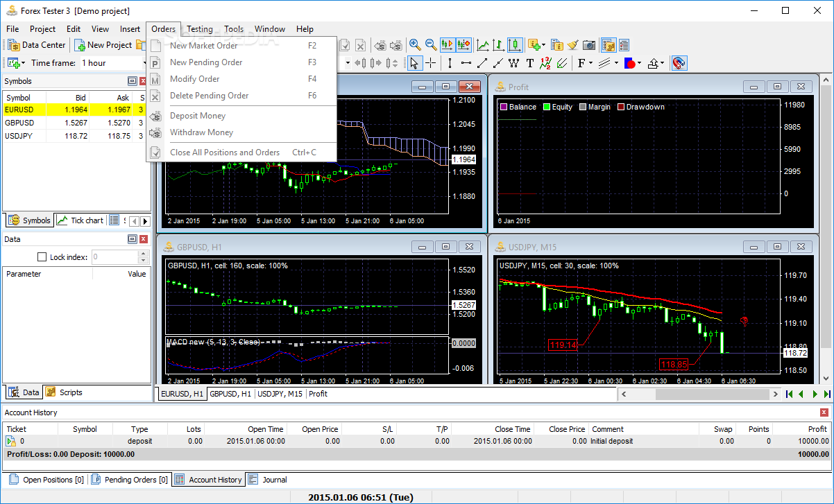
Task: Open the Time frame combo box
Action: (x=113, y=63)
